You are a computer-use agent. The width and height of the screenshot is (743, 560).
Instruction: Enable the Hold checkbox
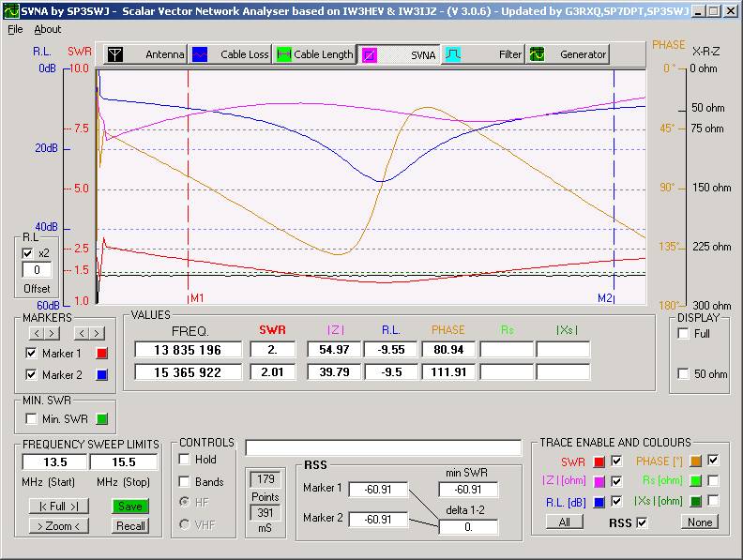pos(186,460)
